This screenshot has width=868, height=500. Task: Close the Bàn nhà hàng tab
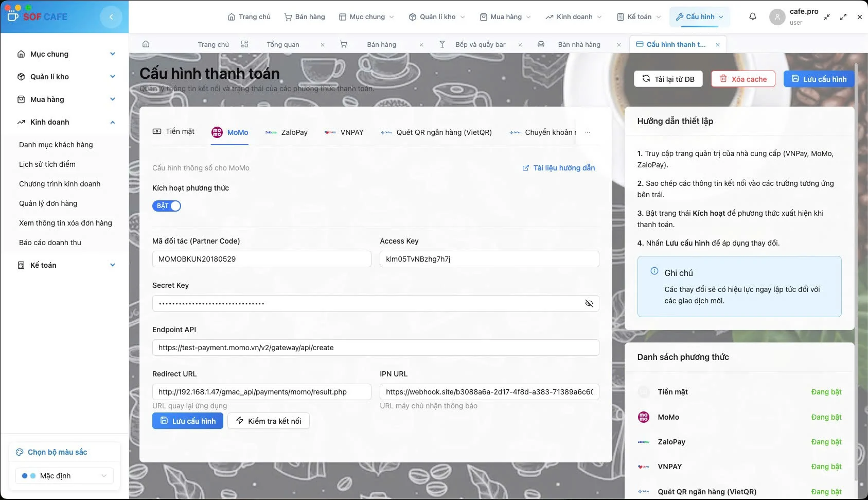619,45
